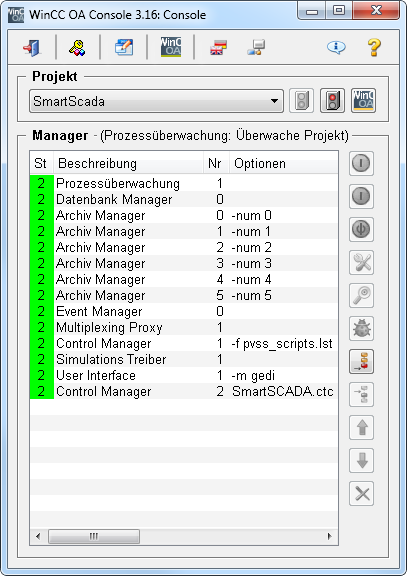The width and height of the screenshot is (407, 576).
Task: Move manager up with the up arrow
Action: click(361, 428)
